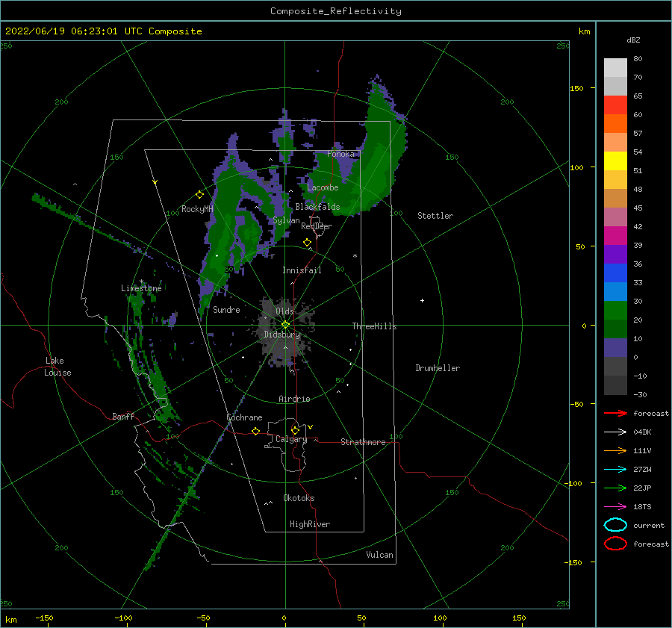Click the white plus marker east of ThreeHills
The width and height of the screenshot is (672, 628).
click(422, 300)
